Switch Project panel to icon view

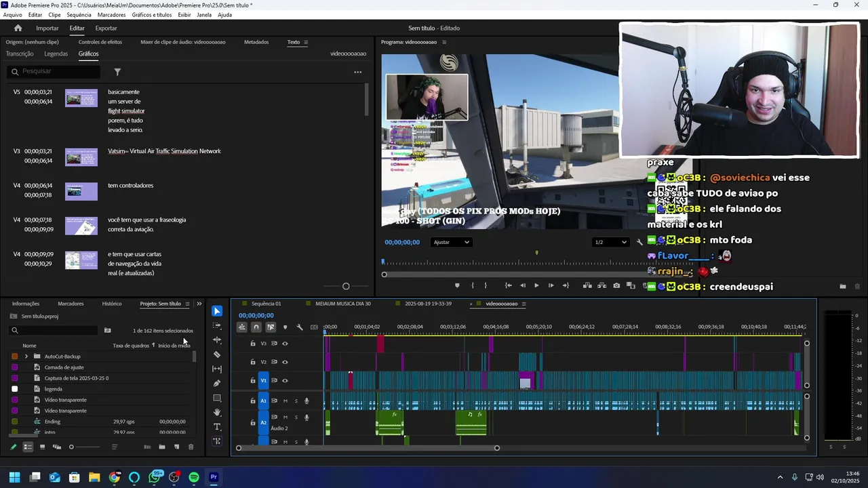click(42, 447)
